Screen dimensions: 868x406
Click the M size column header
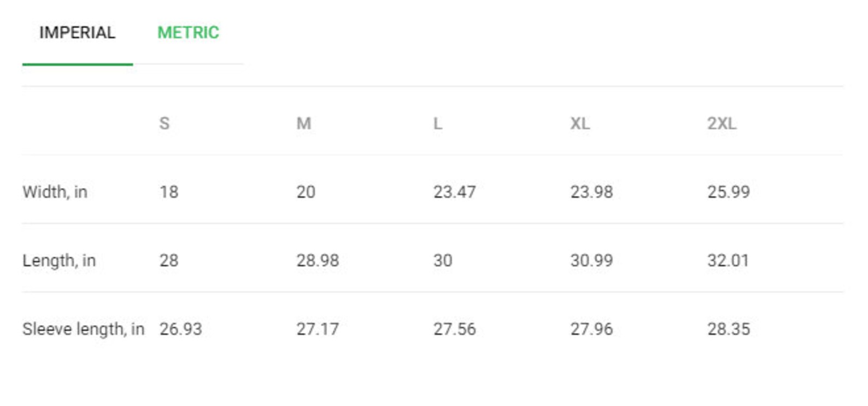coord(303,124)
